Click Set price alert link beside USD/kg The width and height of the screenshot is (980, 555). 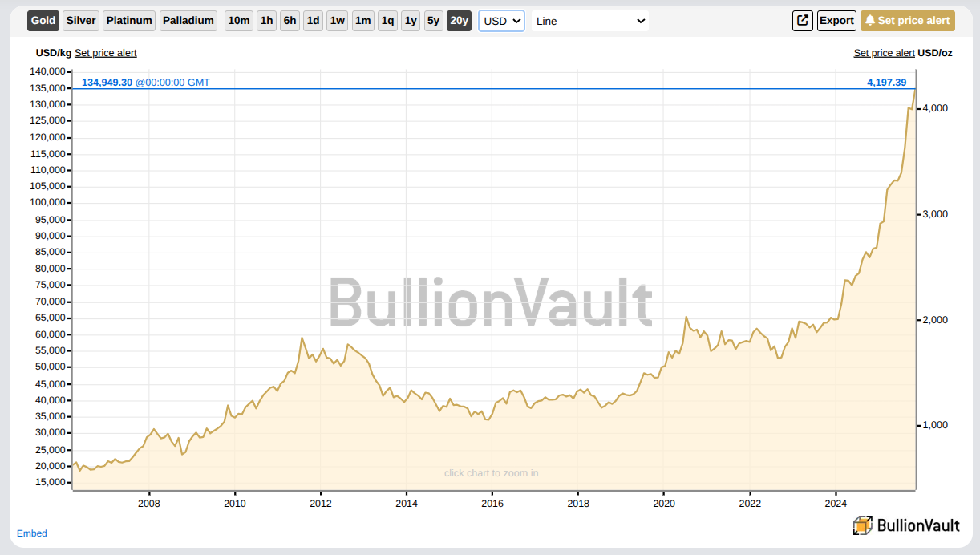point(106,53)
